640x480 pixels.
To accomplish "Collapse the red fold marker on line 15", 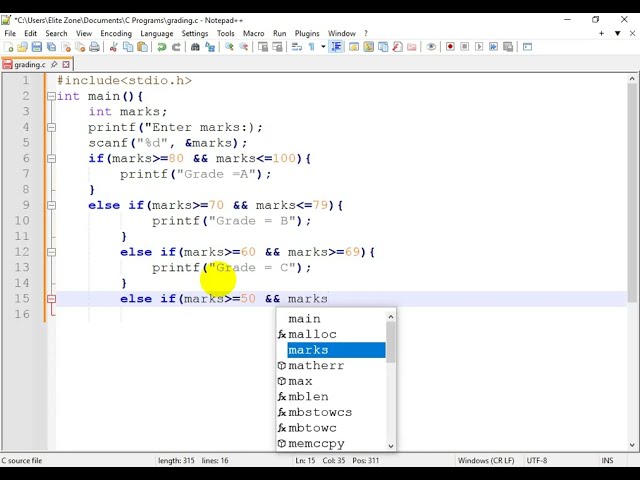I will (51, 299).
